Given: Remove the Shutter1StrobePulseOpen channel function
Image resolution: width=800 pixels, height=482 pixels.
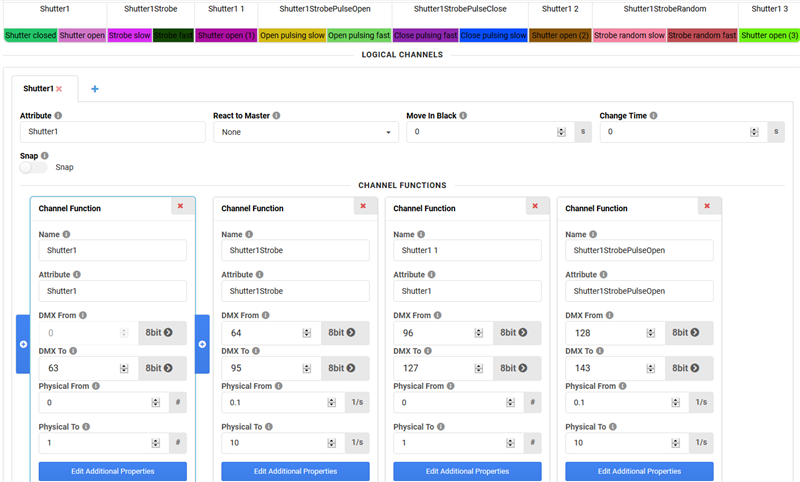Looking at the screenshot, I should pos(707,206).
